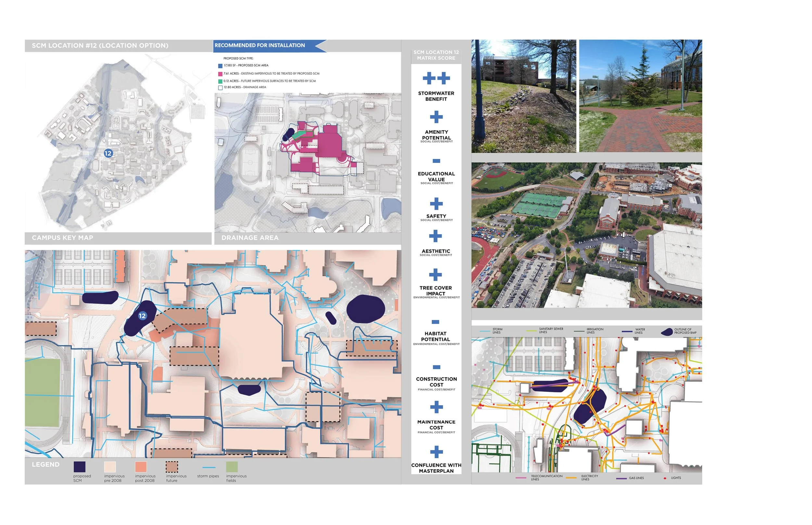Click the dark navy proposed SCM legend swatch
This screenshot has width=812, height=525.
click(80, 467)
